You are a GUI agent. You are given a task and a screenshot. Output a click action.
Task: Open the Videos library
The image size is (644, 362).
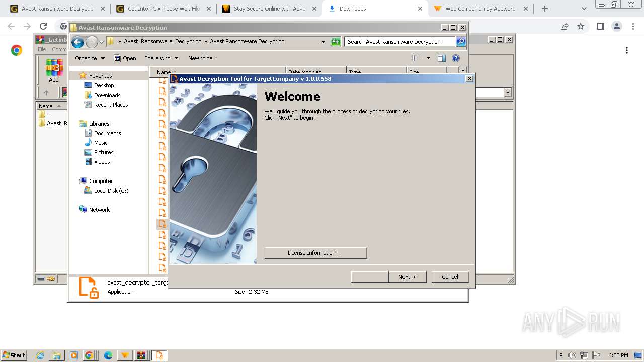coord(102,162)
